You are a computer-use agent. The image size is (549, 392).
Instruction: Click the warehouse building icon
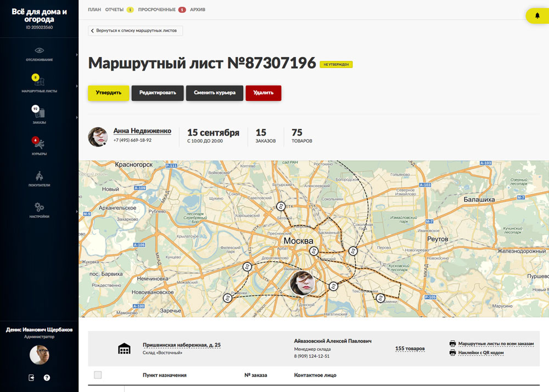124,349
